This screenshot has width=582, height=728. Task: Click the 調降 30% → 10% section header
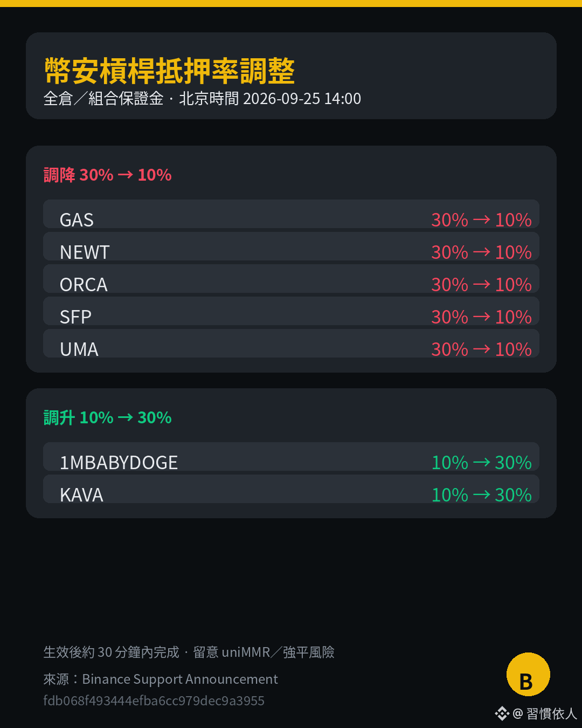point(107,175)
